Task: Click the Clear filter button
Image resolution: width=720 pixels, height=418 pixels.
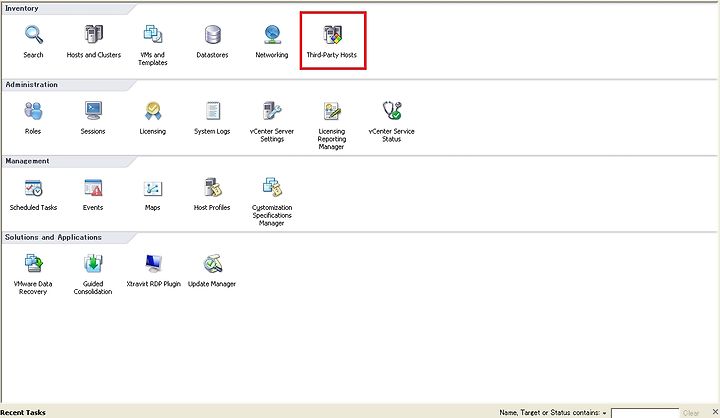Action: pos(691,413)
